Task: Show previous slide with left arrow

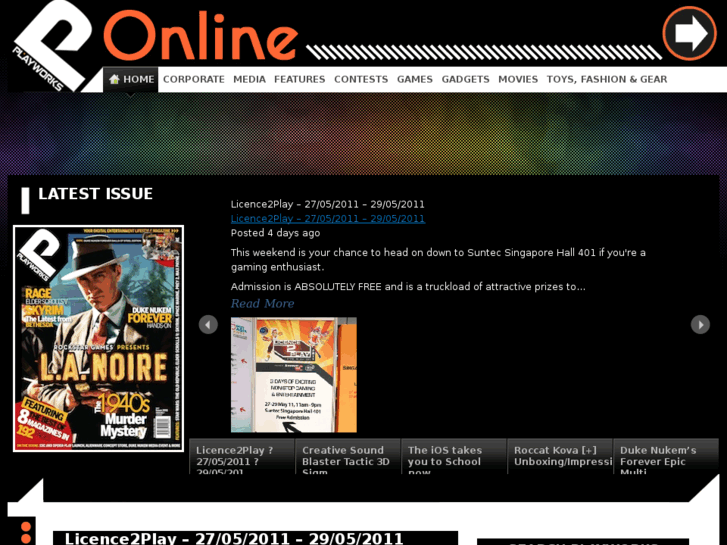Action: point(208,324)
